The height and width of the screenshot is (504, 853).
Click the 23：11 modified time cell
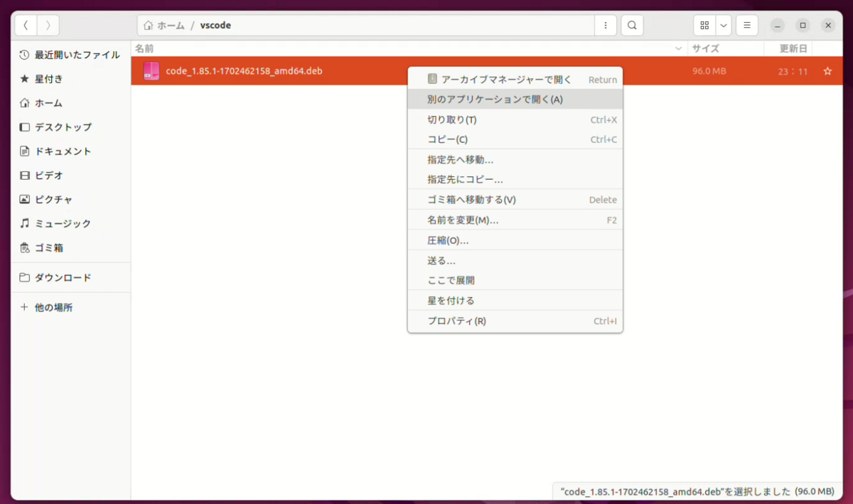click(793, 71)
